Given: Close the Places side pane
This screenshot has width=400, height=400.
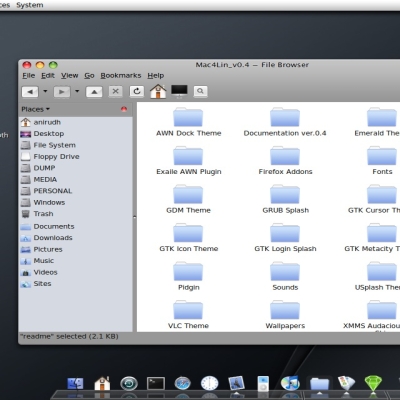Looking at the screenshot, I should 124,109.
